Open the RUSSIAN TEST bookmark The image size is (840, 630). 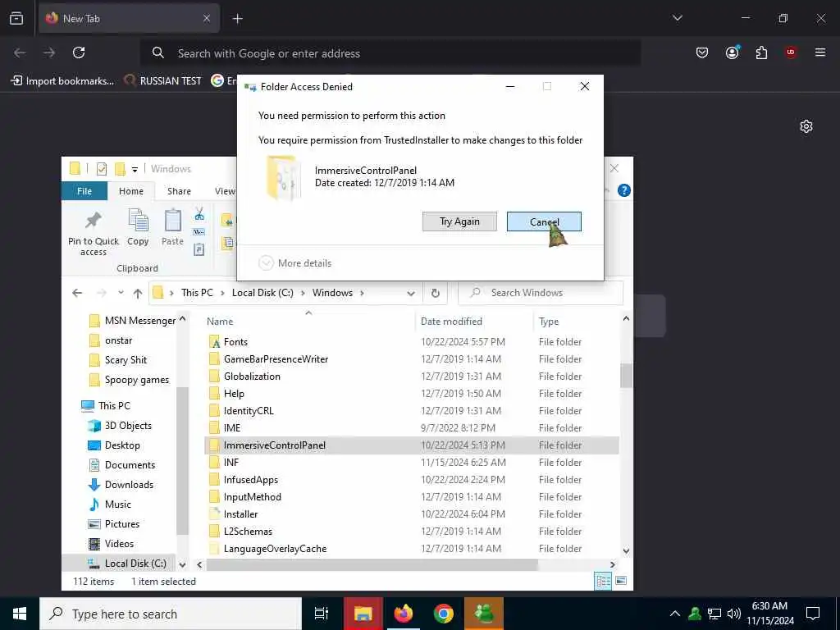[162, 81]
